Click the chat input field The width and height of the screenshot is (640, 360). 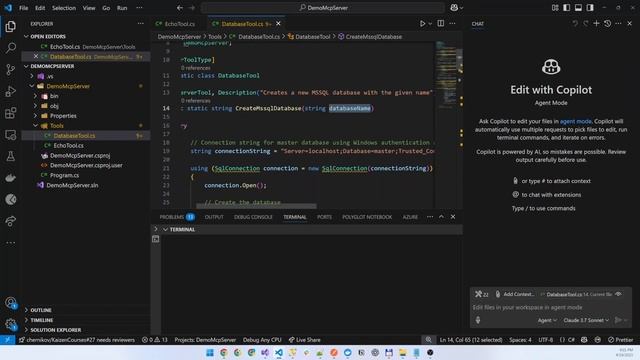coord(550,307)
